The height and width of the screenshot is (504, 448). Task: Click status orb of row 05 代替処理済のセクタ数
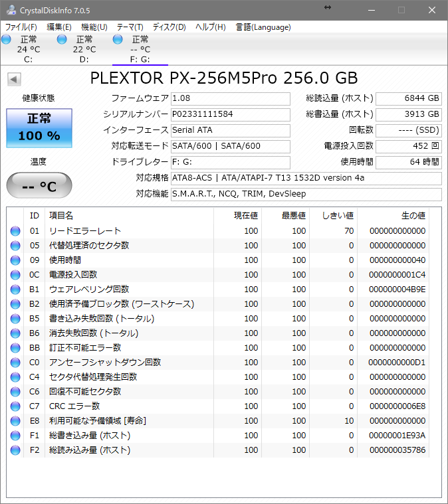click(15, 246)
